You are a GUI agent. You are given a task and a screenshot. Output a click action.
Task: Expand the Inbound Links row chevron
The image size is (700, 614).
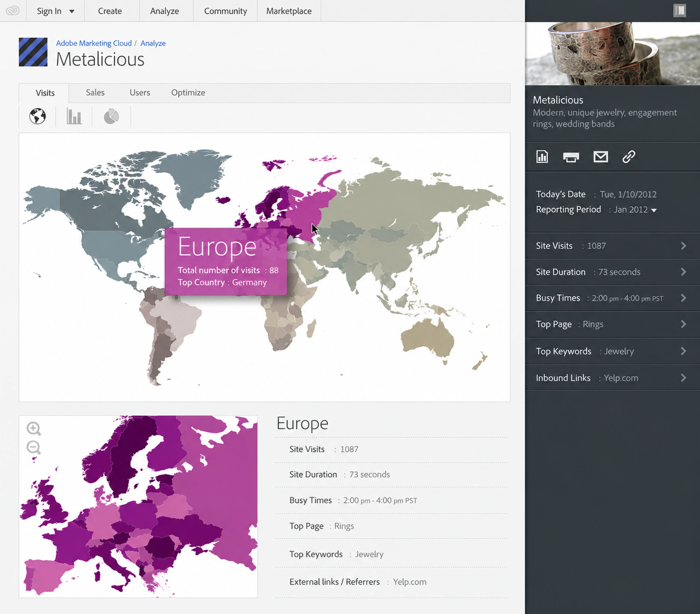point(683,378)
